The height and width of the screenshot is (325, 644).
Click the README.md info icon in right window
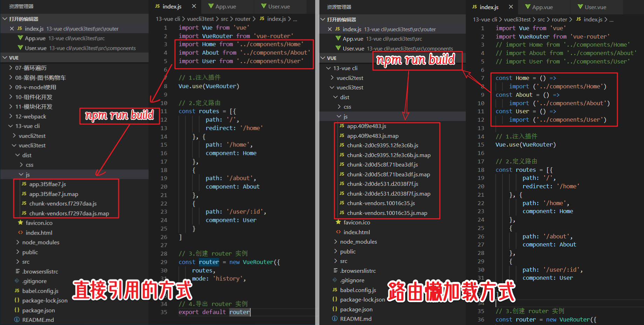pyautogui.click(x=335, y=319)
